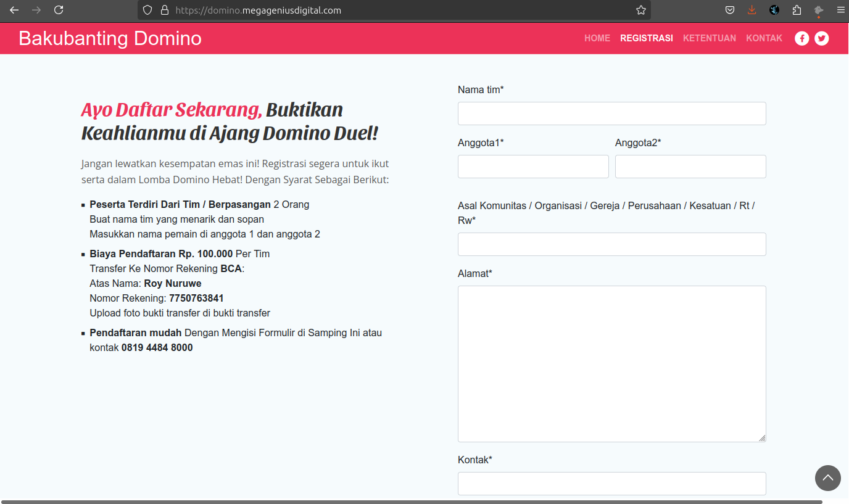Open the browser hamburger menu

click(840, 10)
